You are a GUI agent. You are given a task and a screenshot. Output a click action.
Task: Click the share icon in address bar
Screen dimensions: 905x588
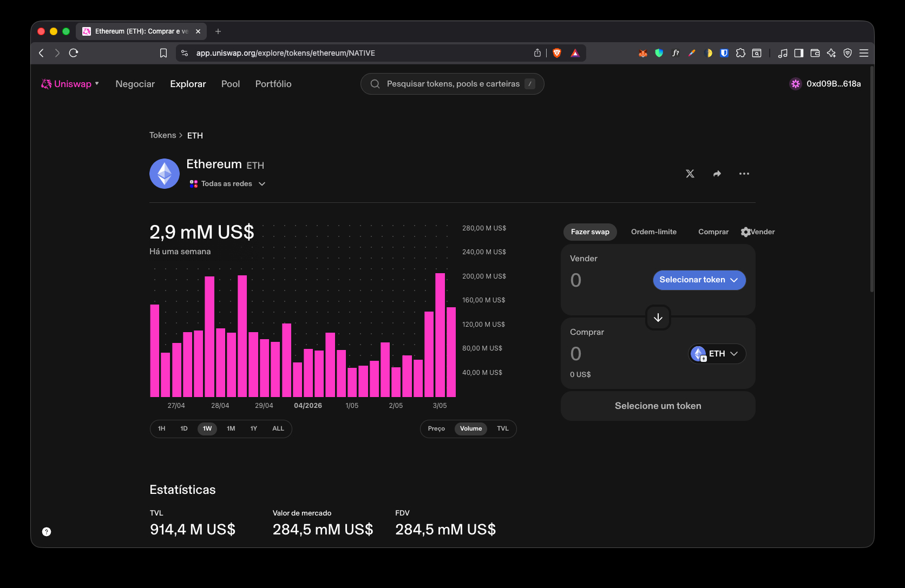537,53
